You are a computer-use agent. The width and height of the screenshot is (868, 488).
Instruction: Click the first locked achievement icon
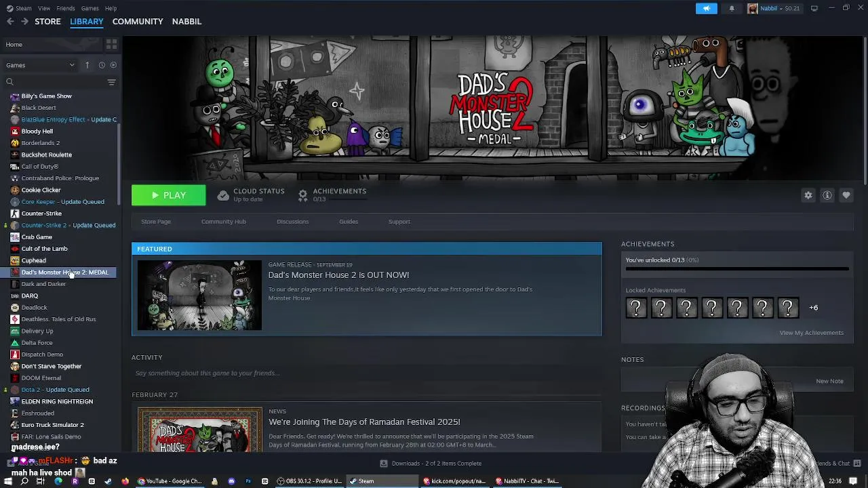click(636, 308)
